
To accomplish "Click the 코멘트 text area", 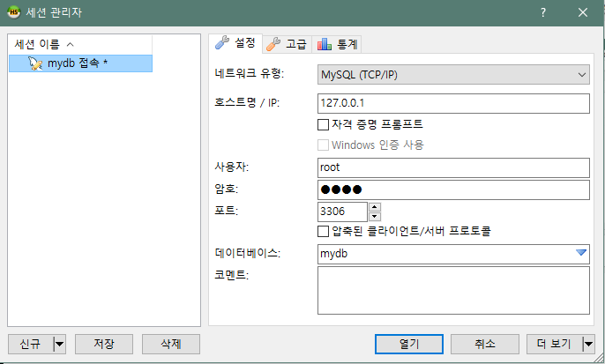I will pyautogui.click(x=453, y=290).
